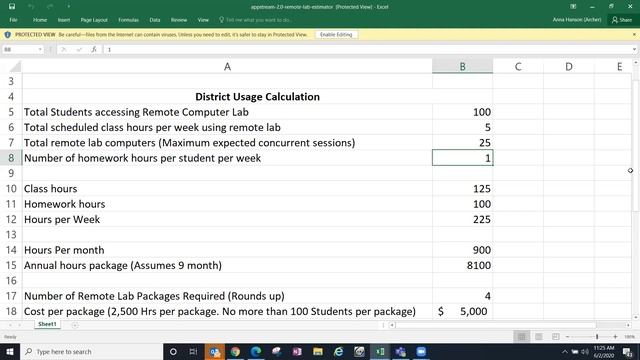640x360 pixels.
Task: Select cell with Total Students accessing Remote Computer Lab
Action: click(x=227, y=112)
